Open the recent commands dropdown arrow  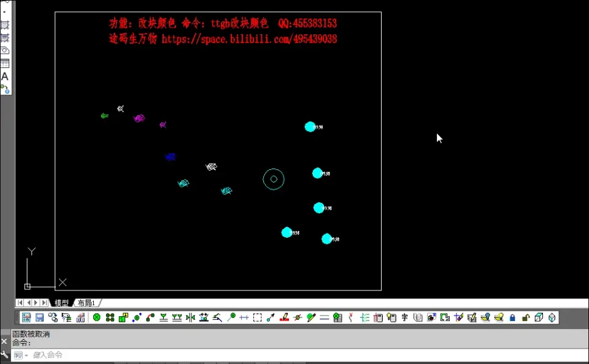pyautogui.click(x=26, y=355)
